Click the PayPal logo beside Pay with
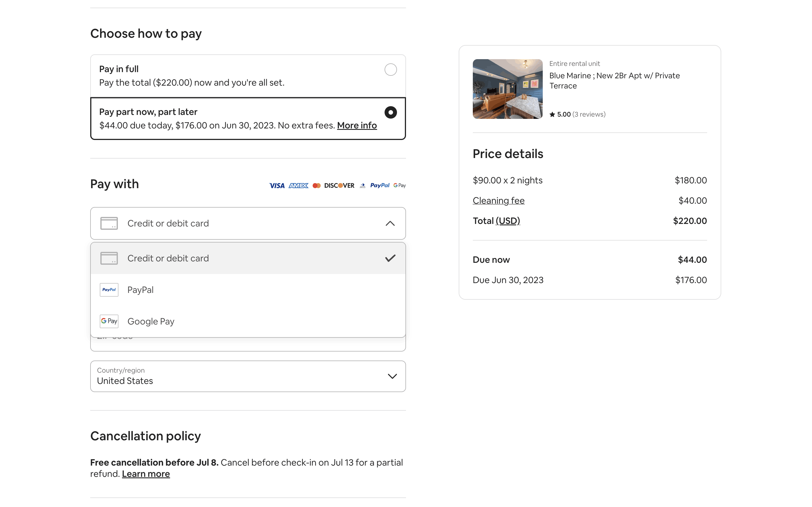This screenshot has height=507, width=812. click(x=379, y=185)
